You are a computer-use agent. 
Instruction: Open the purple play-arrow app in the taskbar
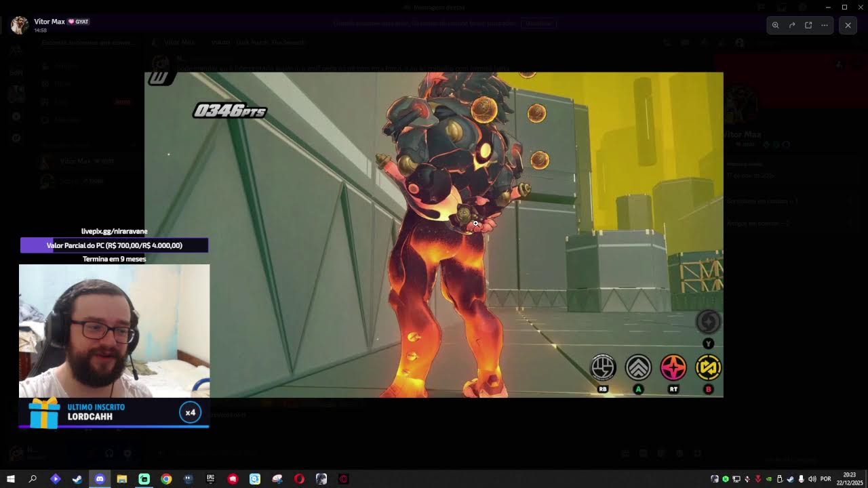(x=56, y=479)
